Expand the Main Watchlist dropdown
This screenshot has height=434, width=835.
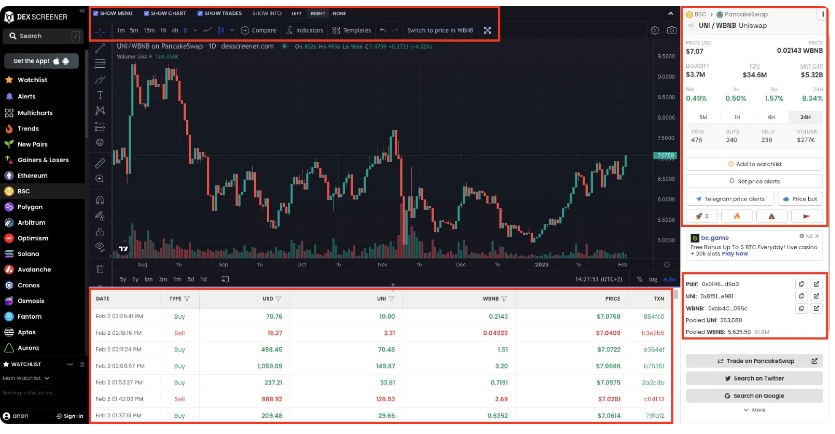point(47,378)
